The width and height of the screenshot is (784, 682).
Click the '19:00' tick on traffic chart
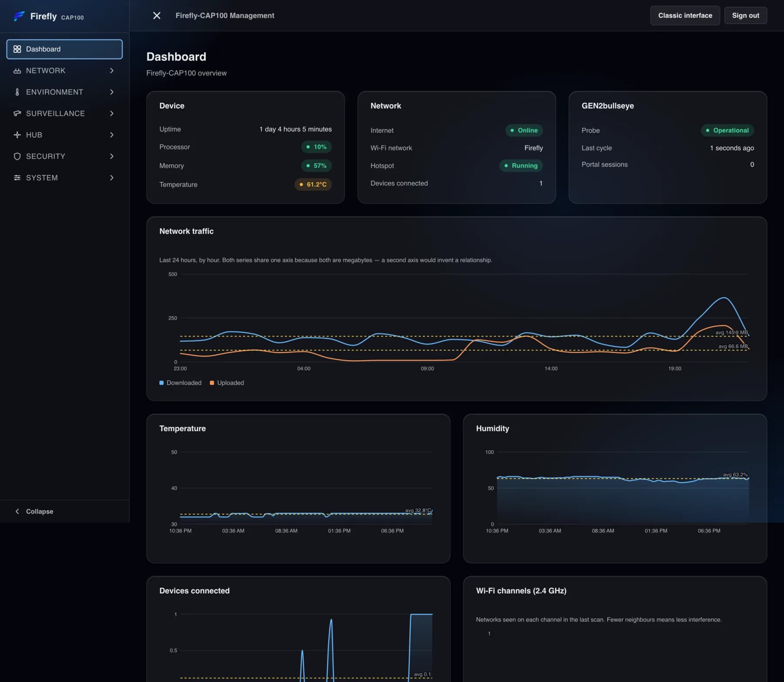[x=675, y=368]
